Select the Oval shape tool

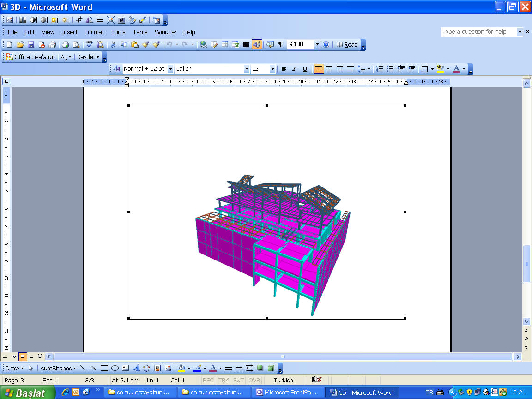[115, 368]
